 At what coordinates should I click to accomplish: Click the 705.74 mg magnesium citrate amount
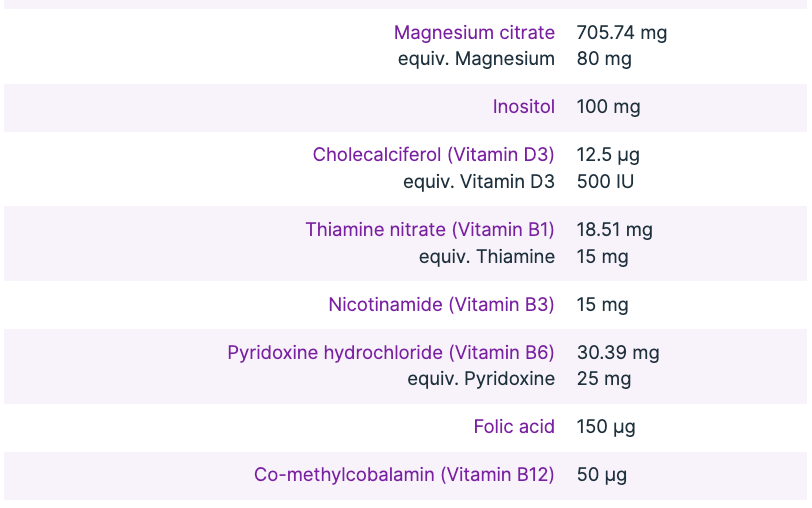coord(622,33)
